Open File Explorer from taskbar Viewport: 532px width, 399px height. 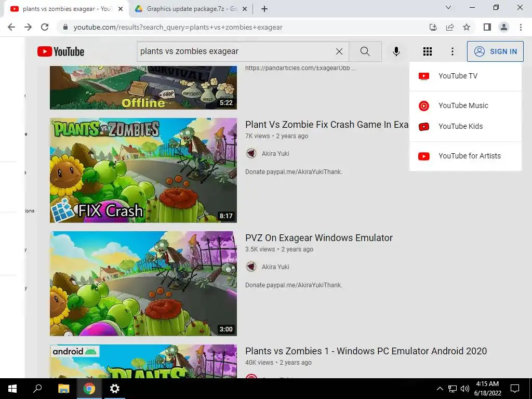click(x=63, y=389)
